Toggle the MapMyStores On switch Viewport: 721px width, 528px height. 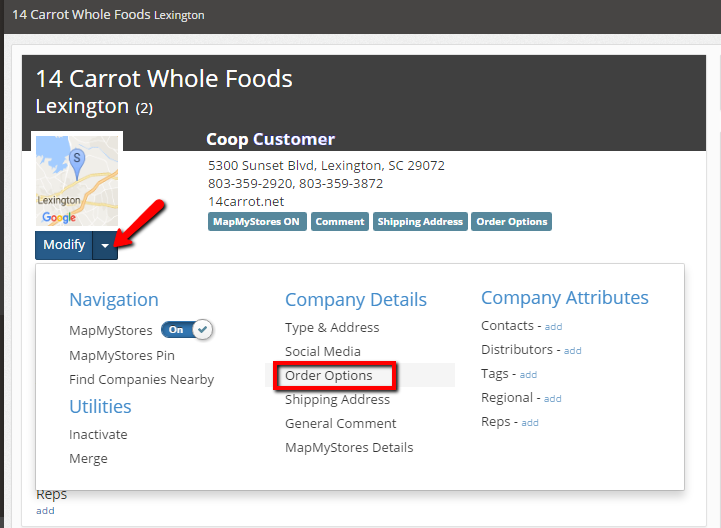click(187, 329)
